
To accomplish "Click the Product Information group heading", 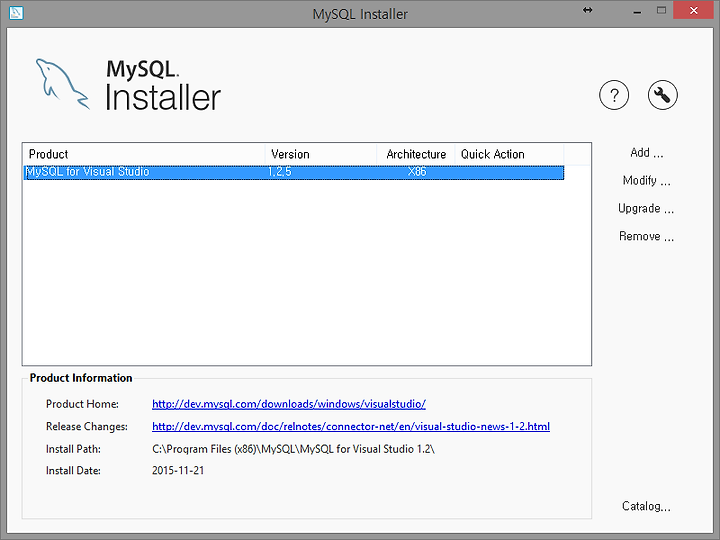I will click(x=81, y=378).
